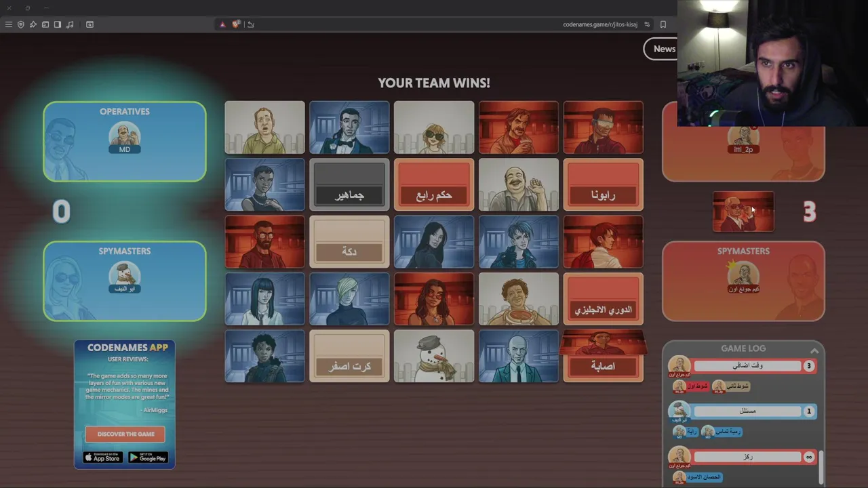868x488 pixels.
Task: Click the red-haired agent in white top card
Action: pyautogui.click(x=604, y=242)
